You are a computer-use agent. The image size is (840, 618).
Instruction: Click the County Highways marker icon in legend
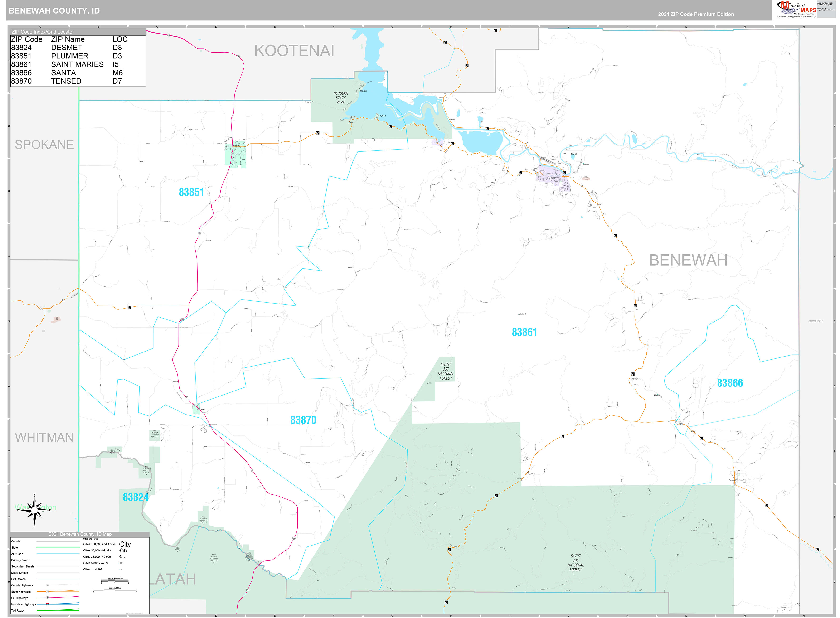tap(48, 585)
